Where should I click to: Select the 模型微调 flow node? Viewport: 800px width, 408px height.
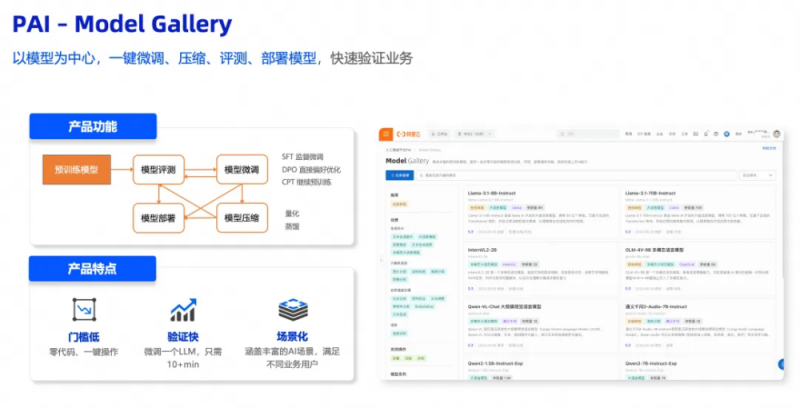[x=242, y=170]
